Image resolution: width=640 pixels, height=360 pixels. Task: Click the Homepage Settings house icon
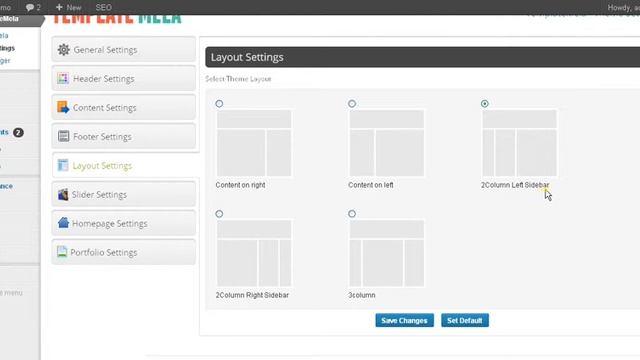pyautogui.click(x=63, y=223)
